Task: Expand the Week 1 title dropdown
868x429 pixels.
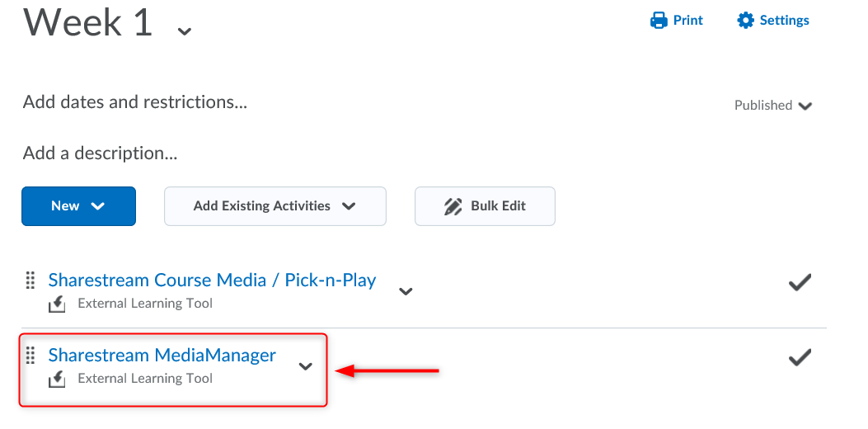Action: 185,31
